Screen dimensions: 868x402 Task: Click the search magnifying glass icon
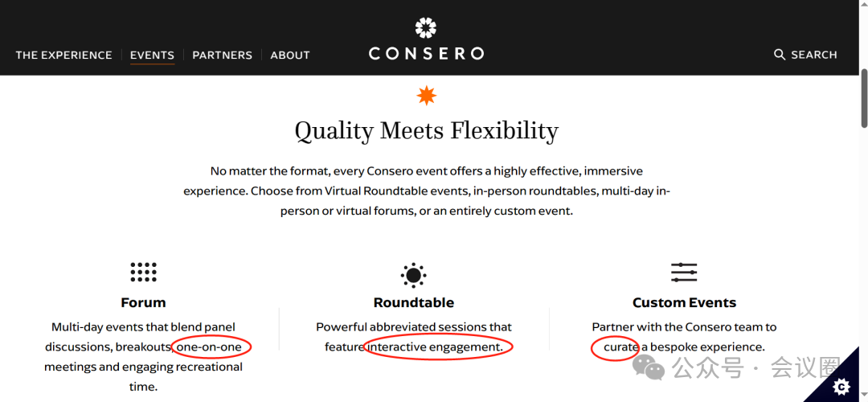(x=780, y=54)
